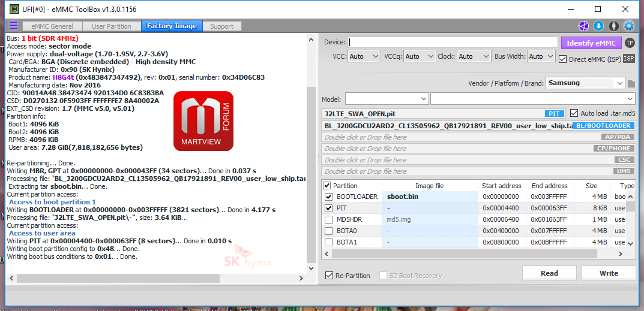Open the Support tab
The image size is (644, 311).
222,26
